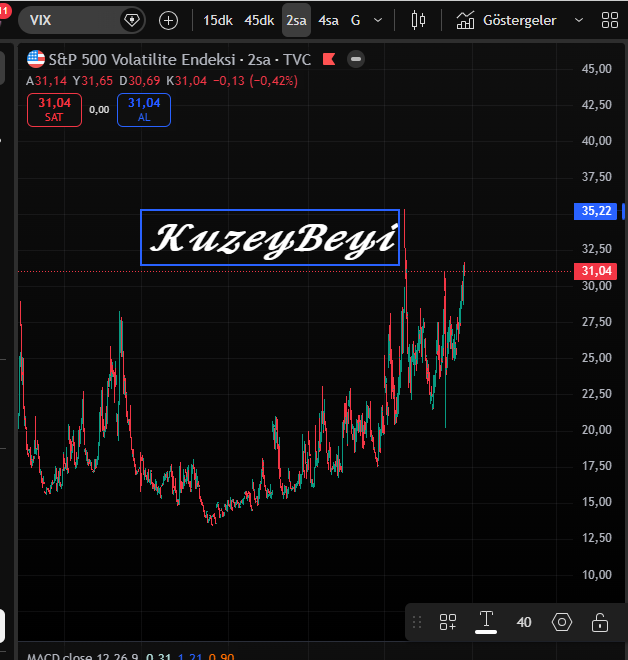Screen dimensions: 628x660
Task: Switch to the 45dk timeframe
Action: [x=259, y=20]
